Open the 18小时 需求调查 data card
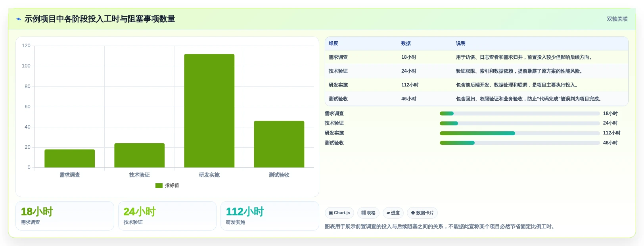The width and height of the screenshot is (644, 246). pos(65,216)
